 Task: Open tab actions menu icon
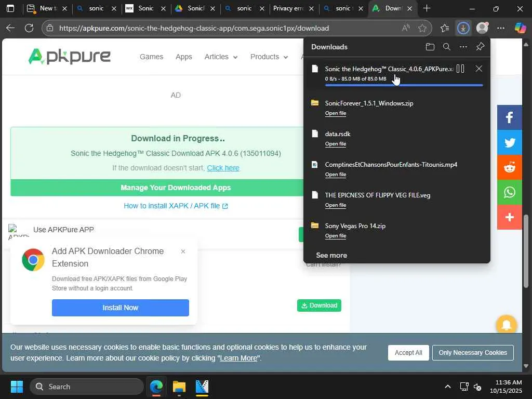(10, 8)
